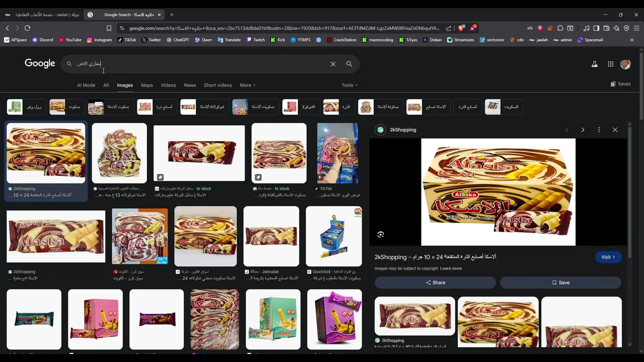This screenshot has width=644, height=362.
Task: Open the extensions puzzle icon
Action: click(x=560, y=28)
